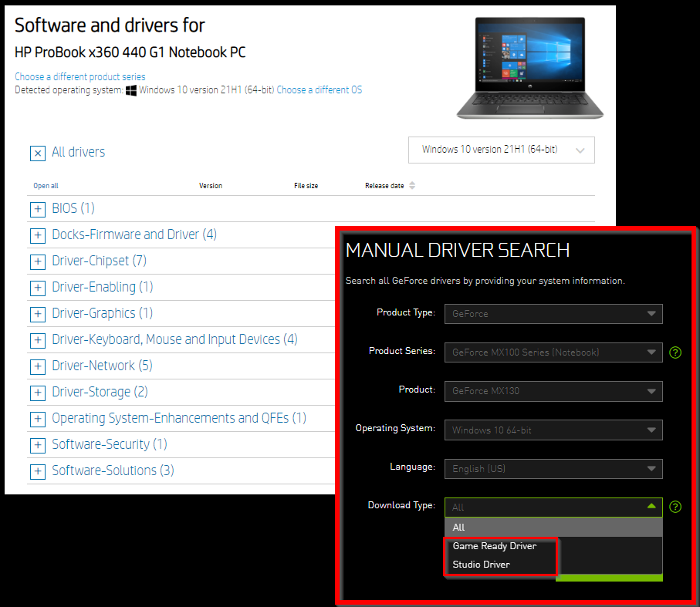Expand the BIOS driver section

click(38, 209)
